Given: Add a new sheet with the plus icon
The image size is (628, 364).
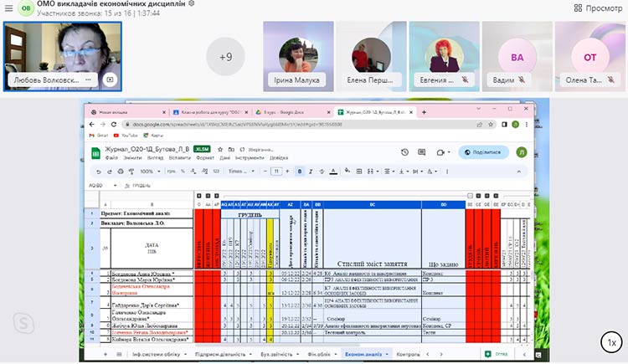Looking at the screenshot, I should click(x=106, y=354).
